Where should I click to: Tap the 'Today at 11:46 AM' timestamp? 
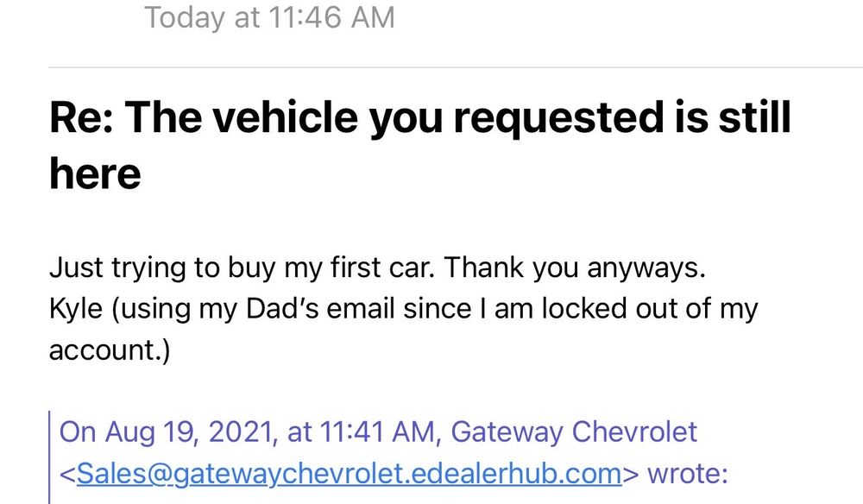point(269,17)
